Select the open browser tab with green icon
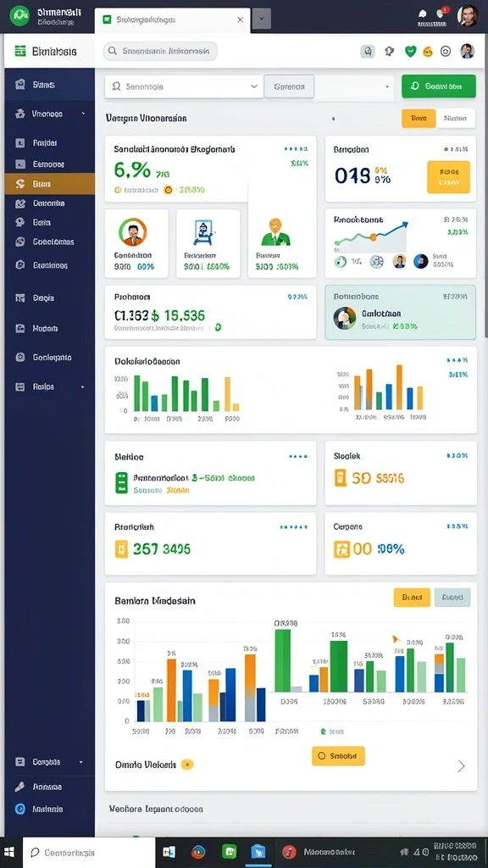The width and height of the screenshot is (488, 868). (172, 19)
